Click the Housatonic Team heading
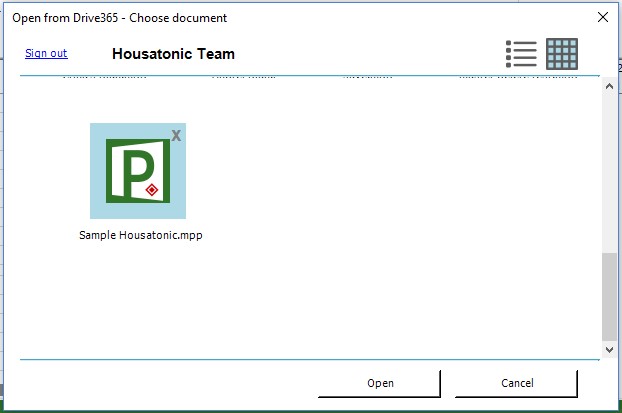 (173, 54)
